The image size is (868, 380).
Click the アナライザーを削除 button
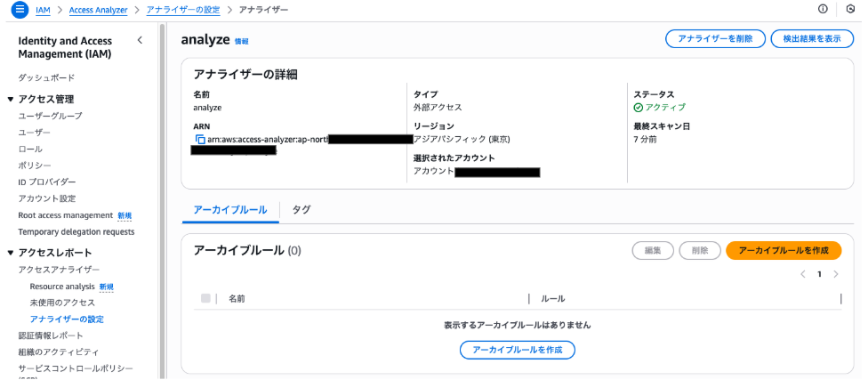point(714,39)
